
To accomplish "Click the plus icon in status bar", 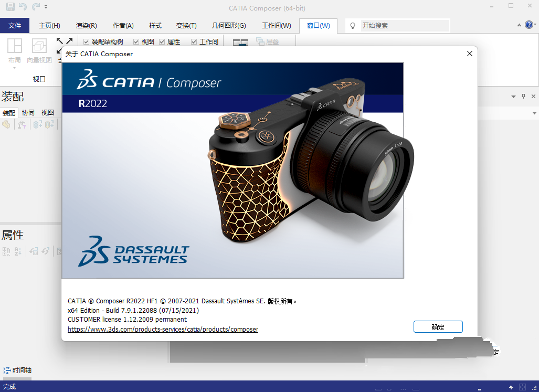I will (511, 387).
